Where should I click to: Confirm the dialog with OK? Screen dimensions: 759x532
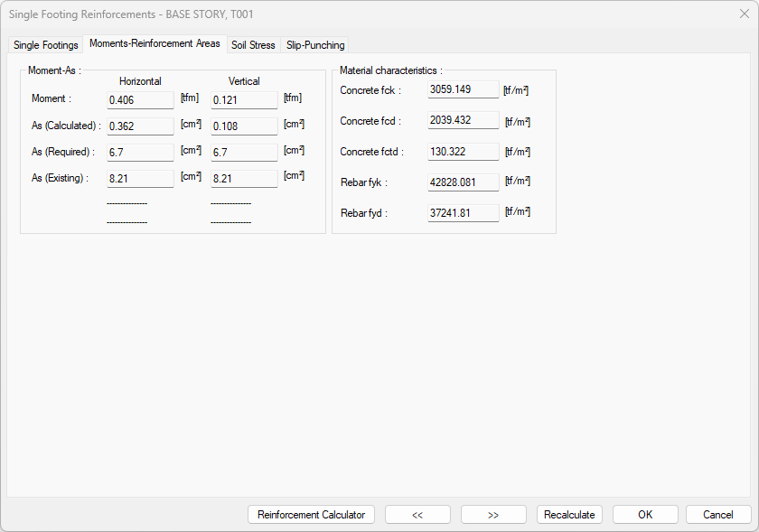(x=645, y=515)
